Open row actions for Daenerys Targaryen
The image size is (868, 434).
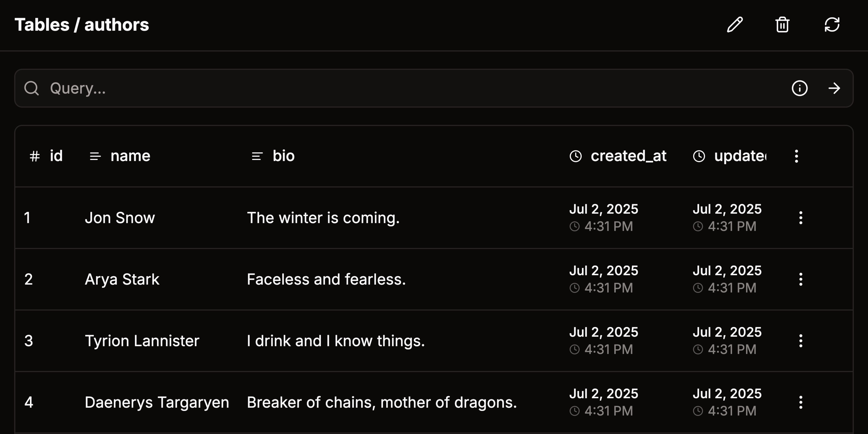[801, 402]
